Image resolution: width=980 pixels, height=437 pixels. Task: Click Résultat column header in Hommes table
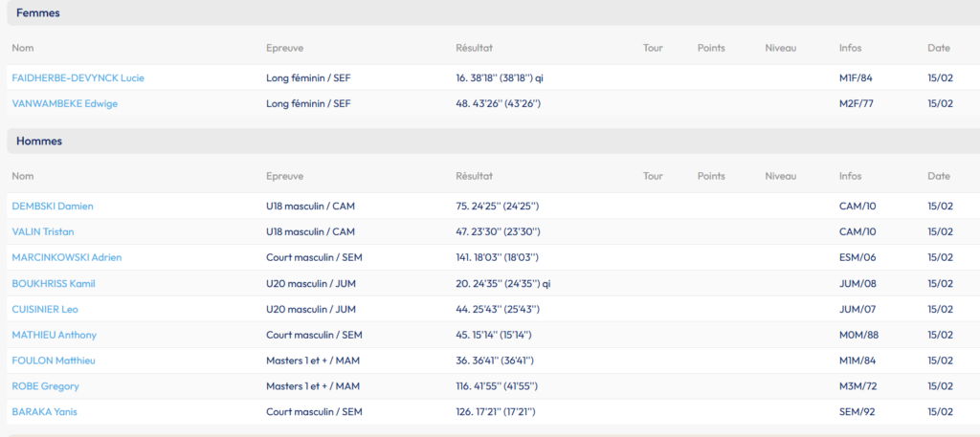click(x=474, y=176)
